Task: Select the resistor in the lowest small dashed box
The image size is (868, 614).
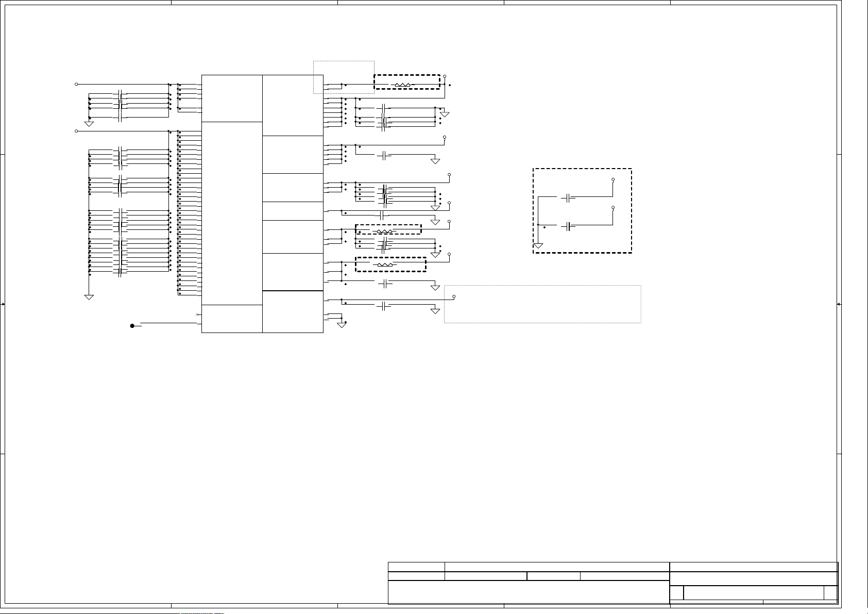Action: [385, 265]
